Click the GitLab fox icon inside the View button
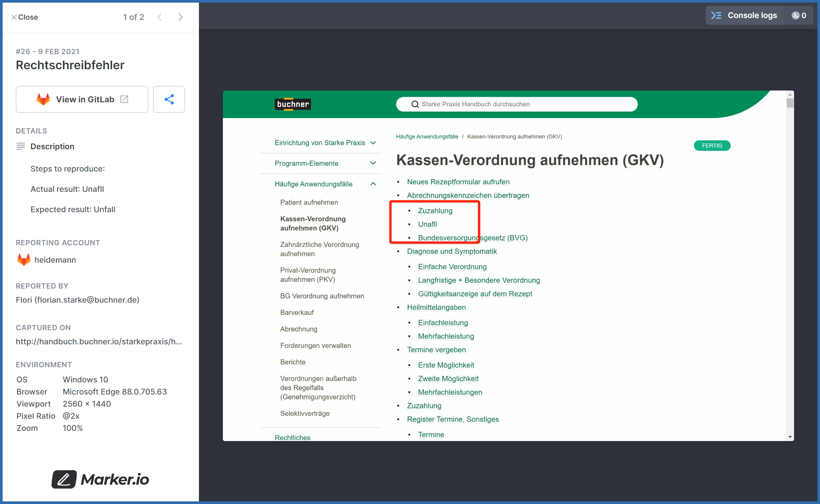The height and width of the screenshot is (504, 820). point(44,99)
